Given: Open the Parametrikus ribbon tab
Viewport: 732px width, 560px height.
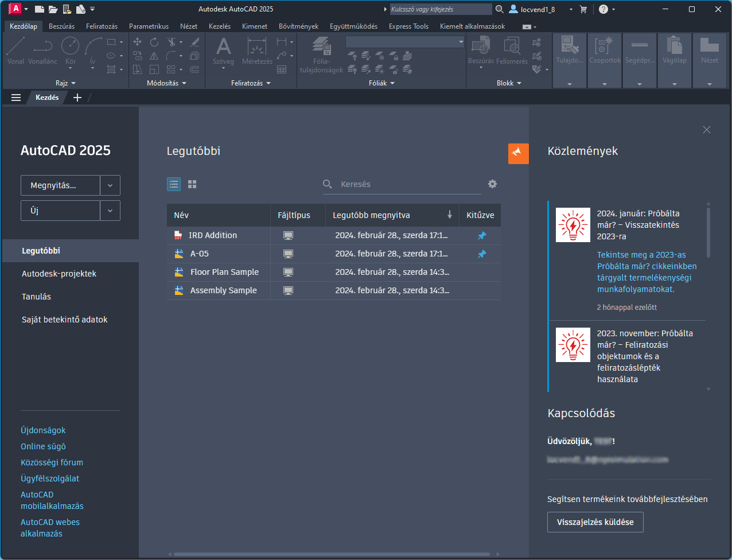Looking at the screenshot, I should pyautogui.click(x=149, y=26).
